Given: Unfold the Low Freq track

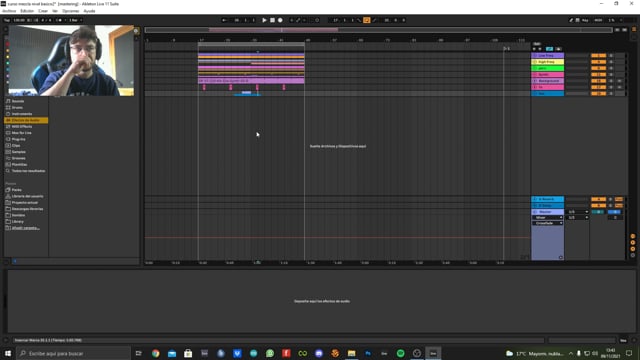Looking at the screenshot, I should point(535,56).
